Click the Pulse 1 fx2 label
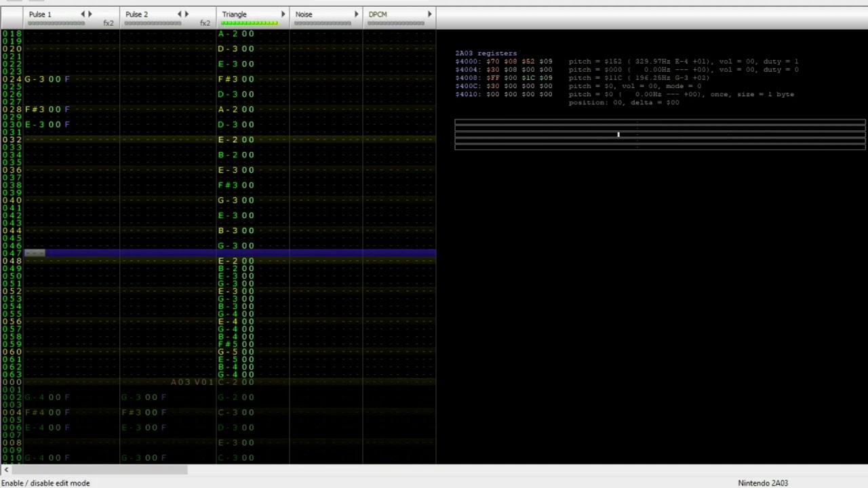 click(x=108, y=24)
